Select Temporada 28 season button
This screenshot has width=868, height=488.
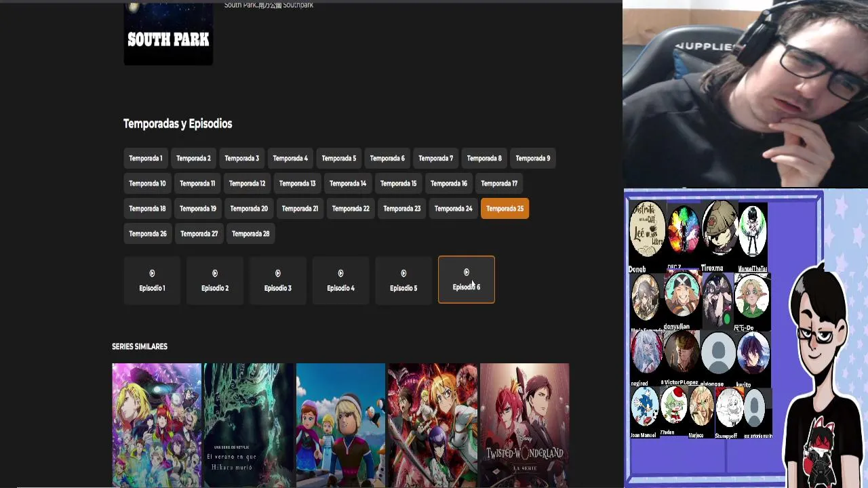[x=250, y=234]
